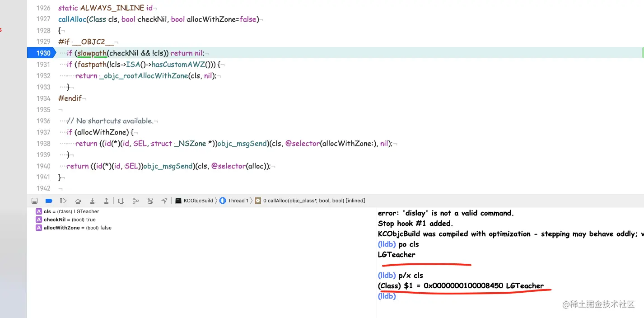Open Environment Overrides in debug bar
The width and height of the screenshot is (644, 318).
click(x=150, y=201)
